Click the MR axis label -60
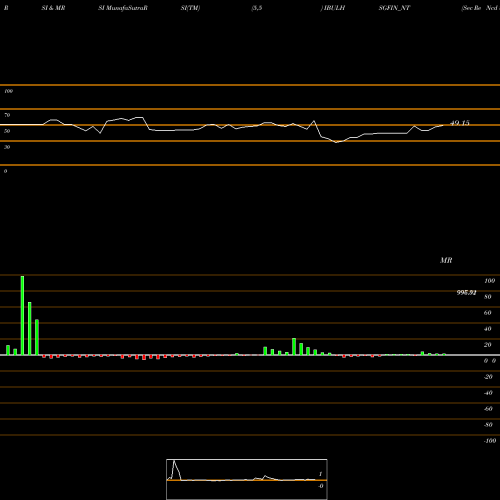The image size is (500, 500). point(488,409)
